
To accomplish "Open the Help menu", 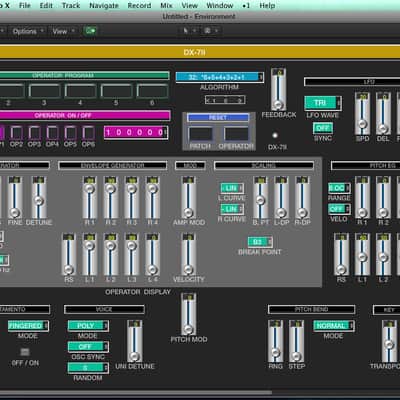I will pyautogui.click(x=267, y=6).
